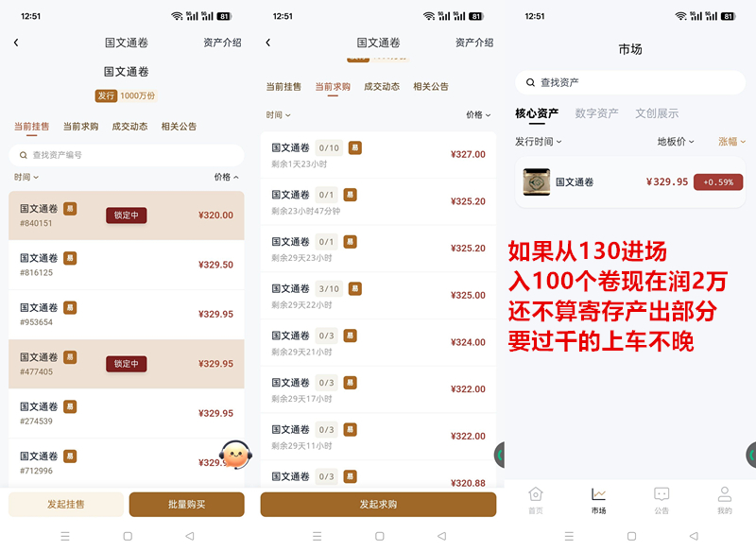Click the search magnifier in 查找资产 bar
This screenshot has height=551, width=756.
coord(530,82)
